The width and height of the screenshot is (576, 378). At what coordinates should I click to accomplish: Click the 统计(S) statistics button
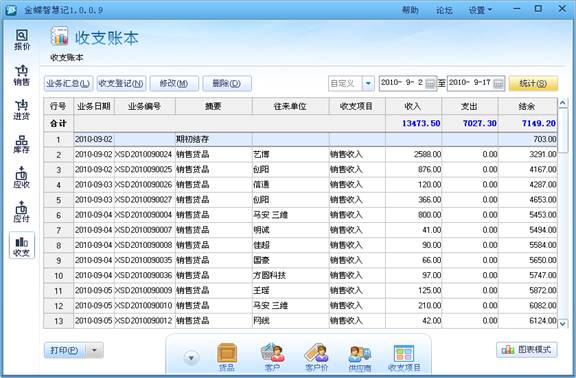pyautogui.click(x=533, y=83)
